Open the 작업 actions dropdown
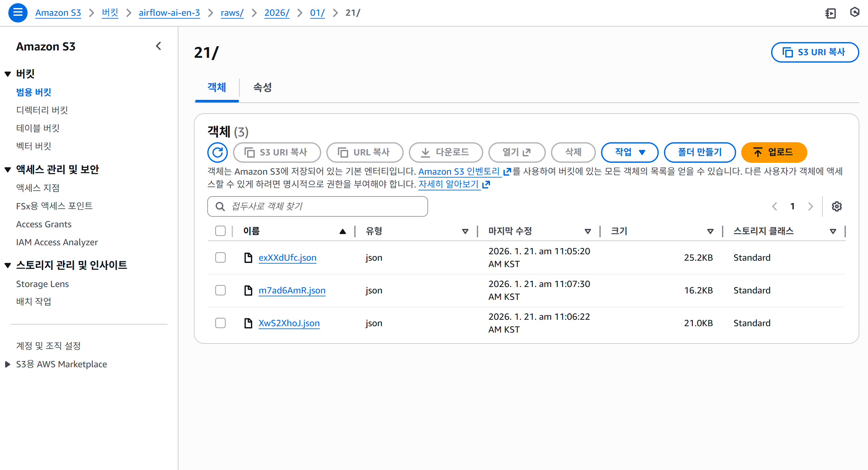This screenshot has height=470, width=868. pos(630,152)
